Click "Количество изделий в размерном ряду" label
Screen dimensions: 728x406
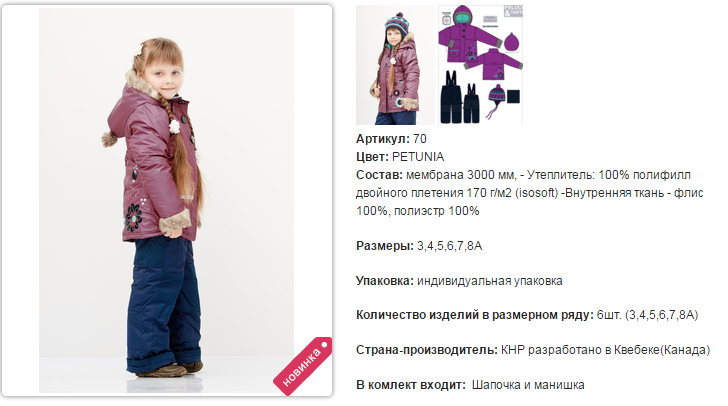click(475, 315)
